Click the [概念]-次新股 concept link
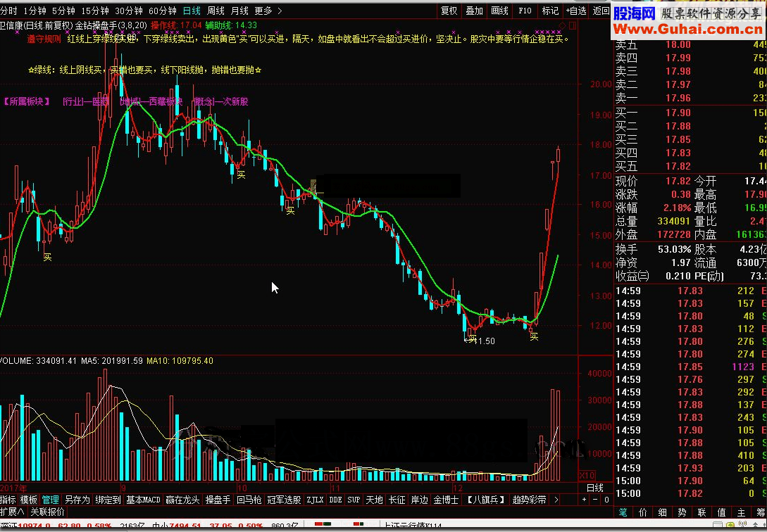 tap(220, 101)
